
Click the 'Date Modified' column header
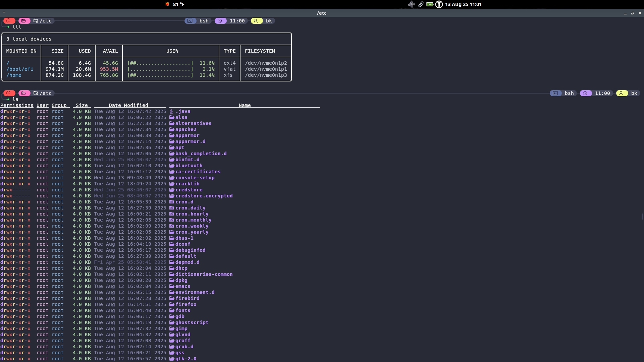pyautogui.click(x=128, y=105)
